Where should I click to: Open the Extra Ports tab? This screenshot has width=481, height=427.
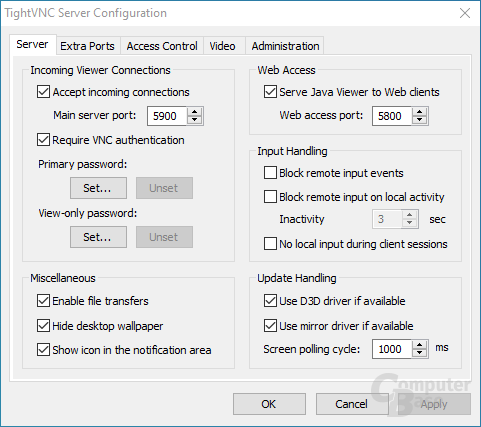pyautogui.click(x=87, y=46)
